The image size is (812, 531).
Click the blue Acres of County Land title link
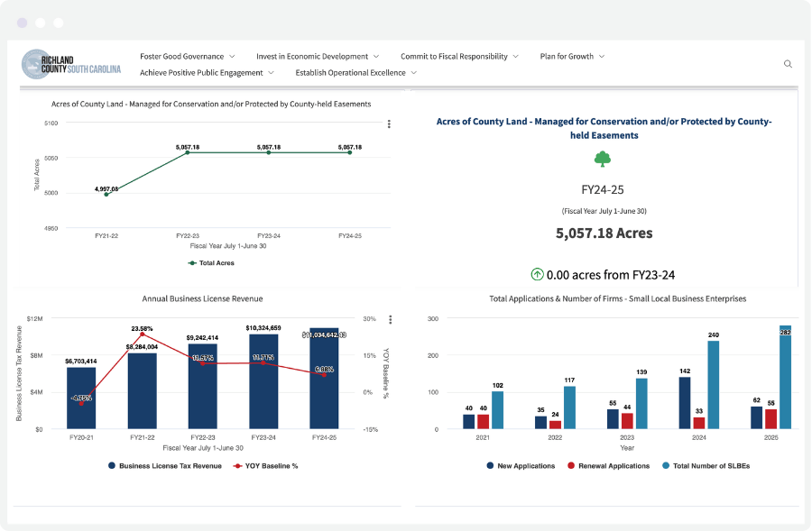(x=603, y=127)
